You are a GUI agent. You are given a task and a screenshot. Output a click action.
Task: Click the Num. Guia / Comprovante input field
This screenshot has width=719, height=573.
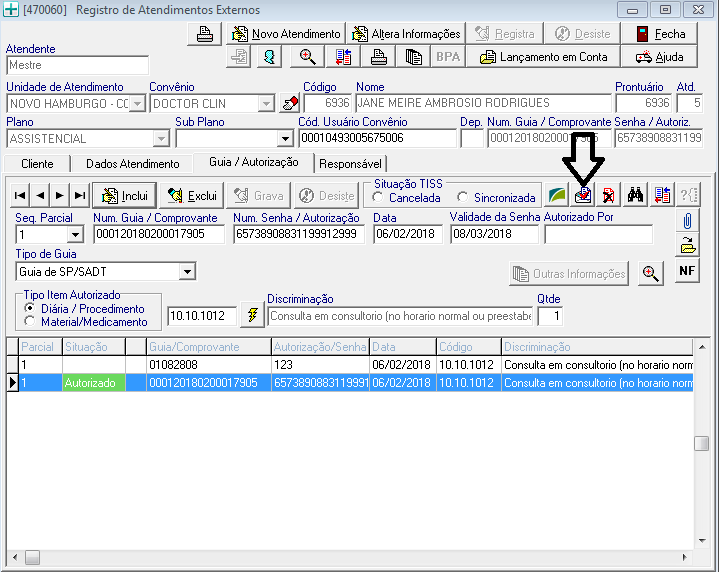click(x=159, y=234)
